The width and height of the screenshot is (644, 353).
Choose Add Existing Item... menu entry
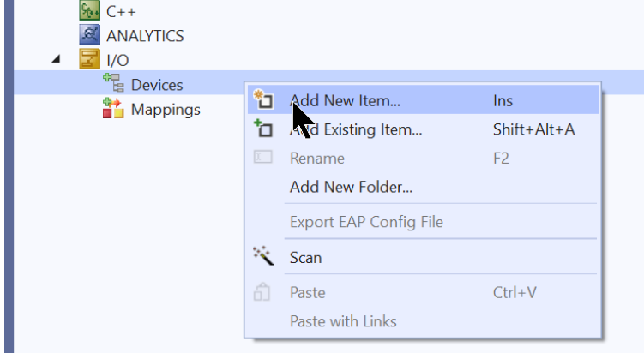(423, 129)
